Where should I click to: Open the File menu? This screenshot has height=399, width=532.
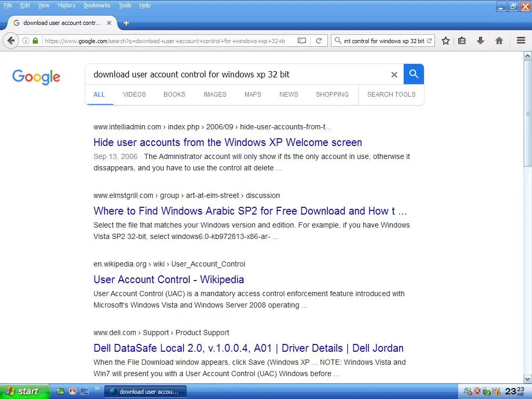click(8, 5)
